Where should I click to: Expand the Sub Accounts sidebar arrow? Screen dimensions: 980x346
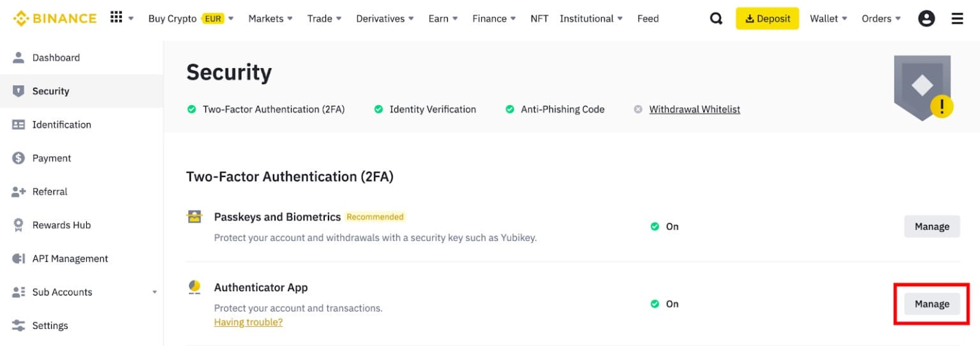coord(154,292)
